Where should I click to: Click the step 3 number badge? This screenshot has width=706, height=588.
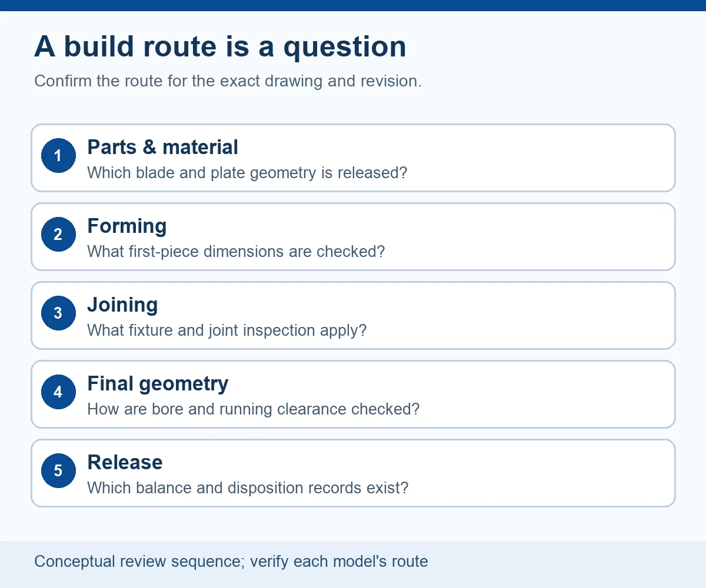[58, 313]
